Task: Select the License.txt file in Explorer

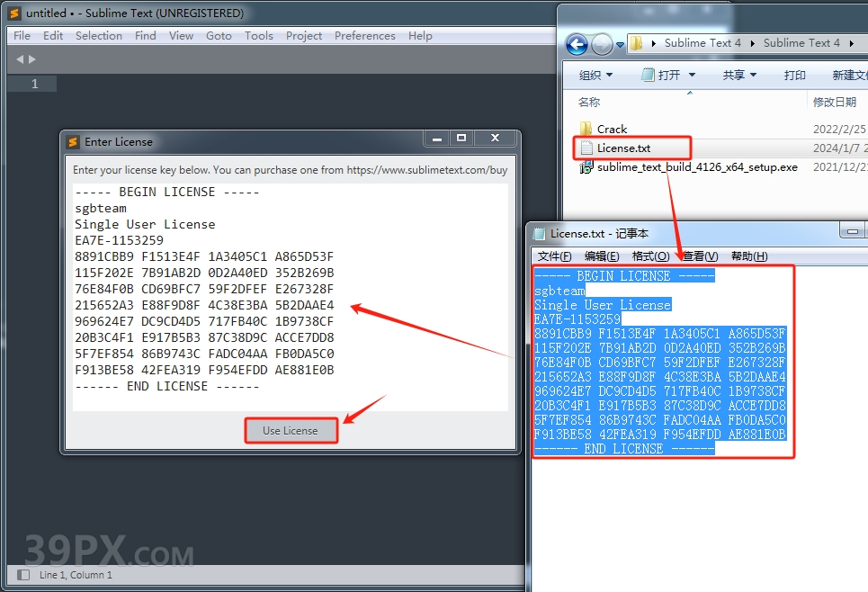Action: tap(624, 148)
